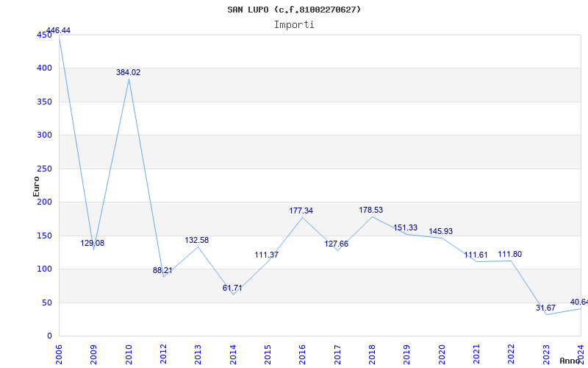Click the 2015 x-axis year label
Screen dimensions: 588x368
tap(268, 355)
